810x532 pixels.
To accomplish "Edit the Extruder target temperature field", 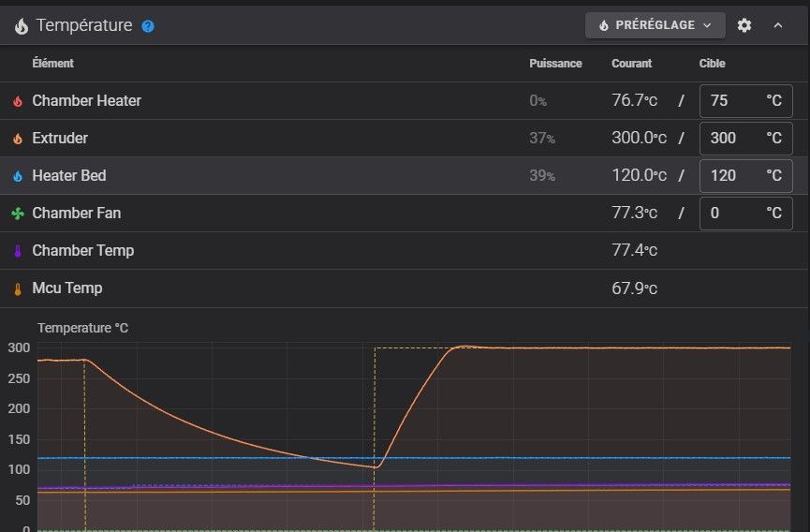I will [x=733, y=138].
